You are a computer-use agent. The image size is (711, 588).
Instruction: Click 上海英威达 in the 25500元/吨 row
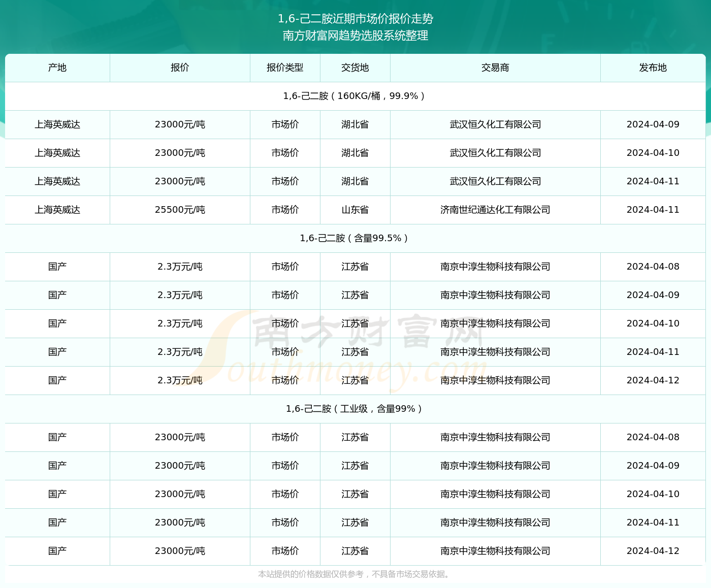(57, 210)
